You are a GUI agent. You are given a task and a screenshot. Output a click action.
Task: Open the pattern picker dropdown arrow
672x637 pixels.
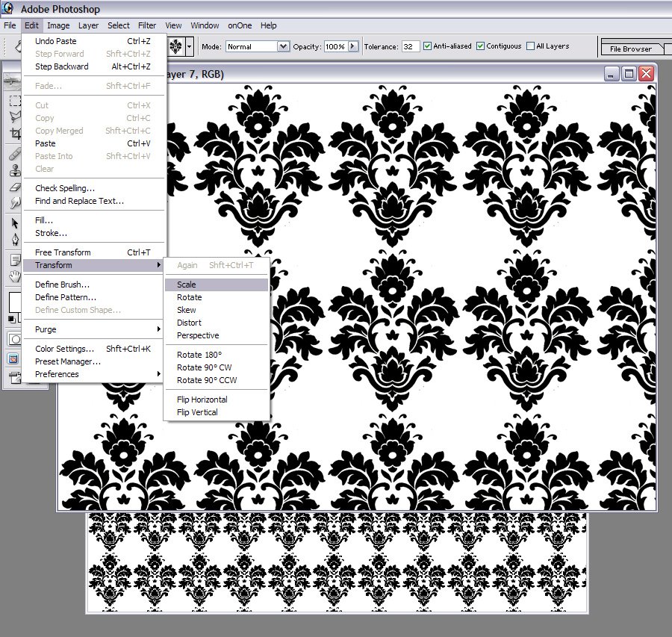pos(189,46)
